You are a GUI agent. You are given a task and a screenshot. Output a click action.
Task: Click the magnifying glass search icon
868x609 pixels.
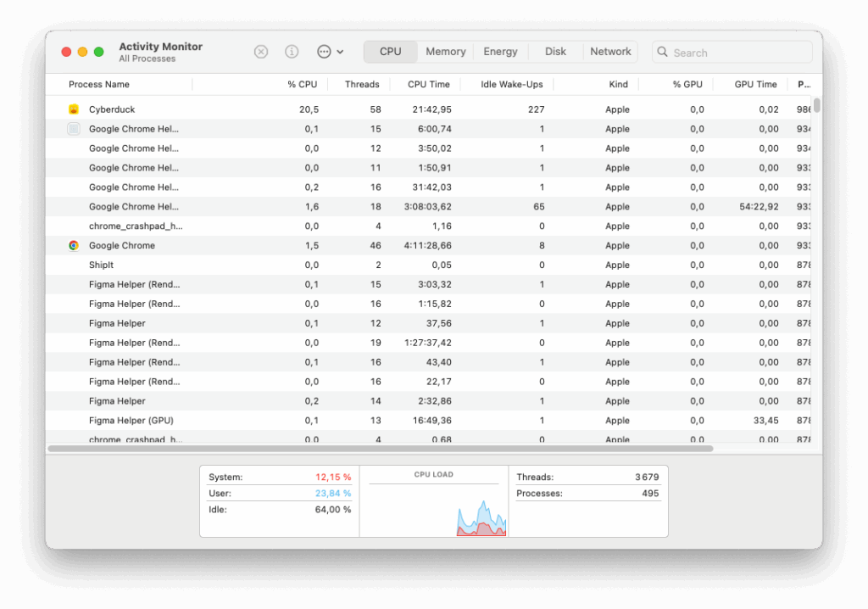click(662, 52)
